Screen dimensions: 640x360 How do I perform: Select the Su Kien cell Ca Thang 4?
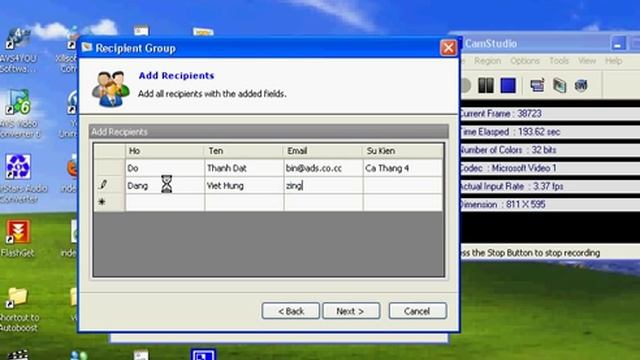pos(402,168)
